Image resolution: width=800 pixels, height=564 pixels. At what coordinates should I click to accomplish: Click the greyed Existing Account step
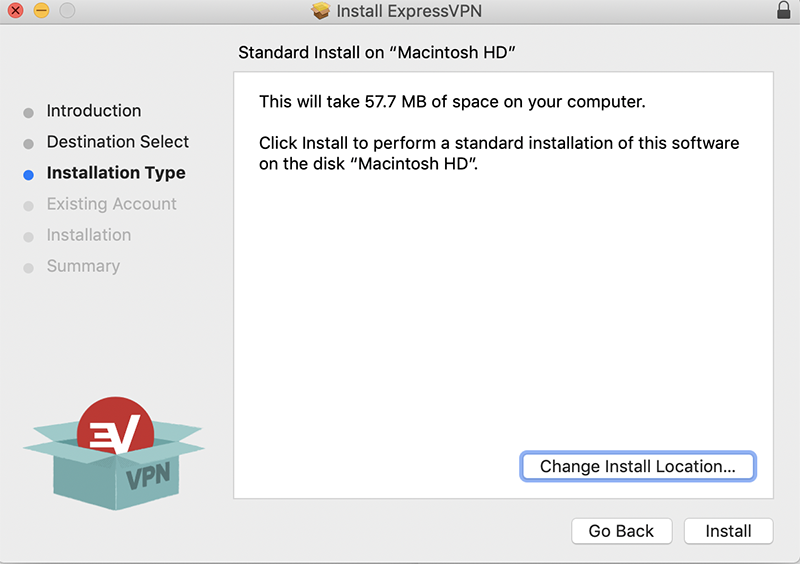coord(112,204)
